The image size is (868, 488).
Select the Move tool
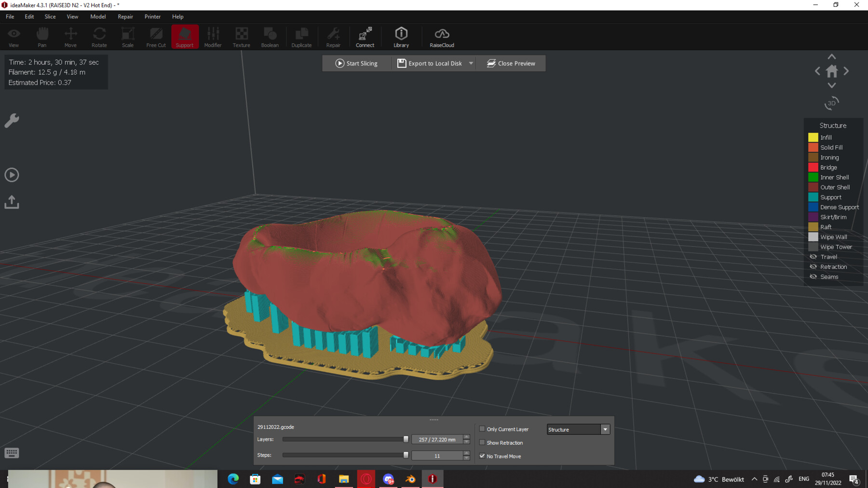70,36
